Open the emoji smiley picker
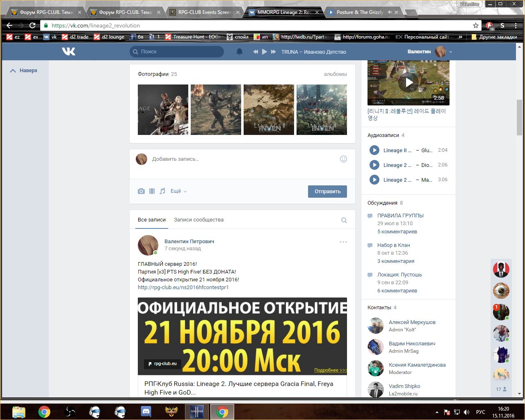Screen dimensions: 525x420 coord(344,159)
